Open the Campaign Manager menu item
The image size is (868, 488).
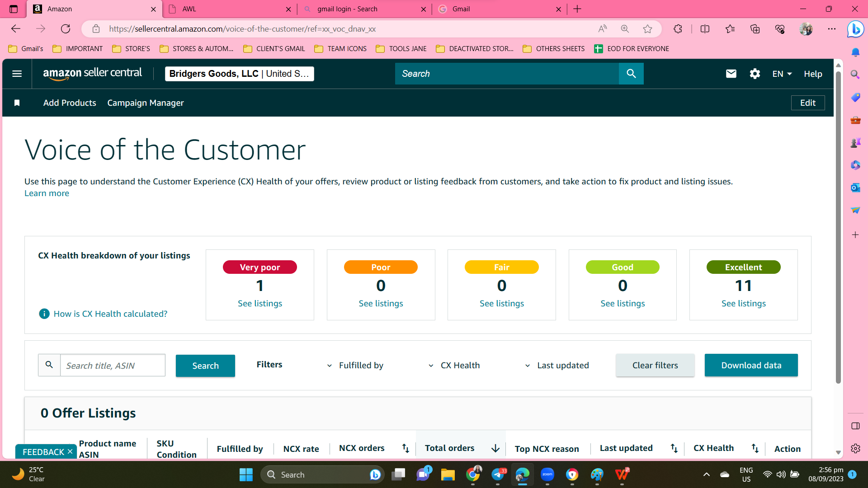point(146,103)
